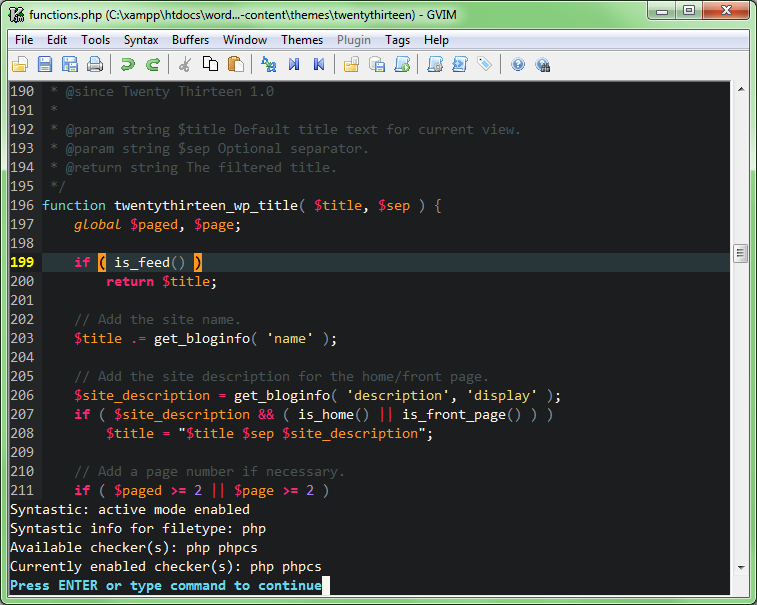The image size is (757, 605).
Task: Paste from clipboard icon
Action: coord(236,64)
